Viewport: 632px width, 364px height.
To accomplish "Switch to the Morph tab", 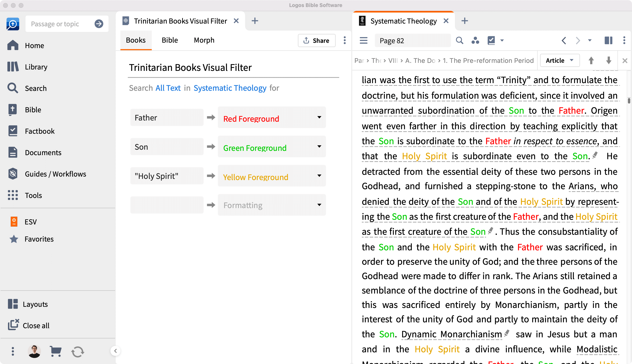I will click(204, 40).
